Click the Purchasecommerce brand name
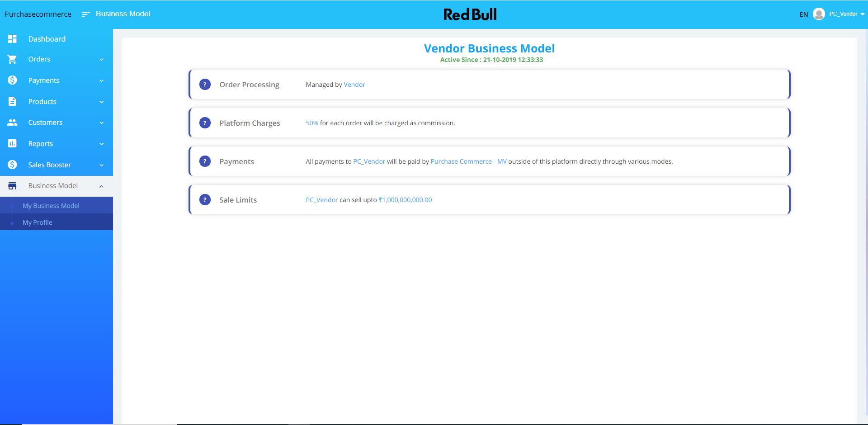Image resolution: width=868 pixels, height=425 pixels. 38,14
